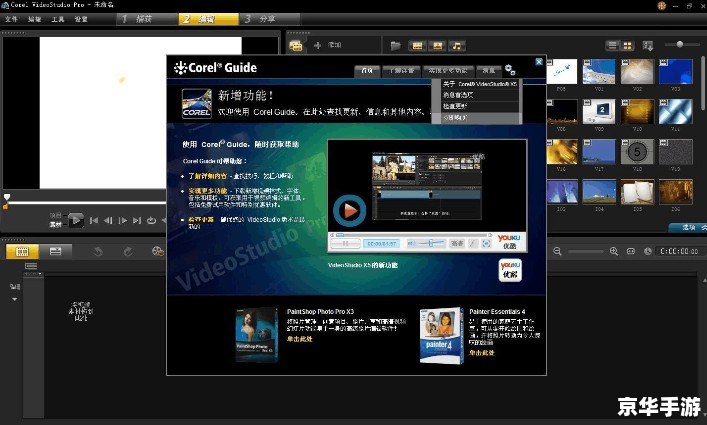The image size is (707, 425).
Task: Click the PaintShop Photo Pro X3 link
Action: pyautogui.click(x=300, y=341)
